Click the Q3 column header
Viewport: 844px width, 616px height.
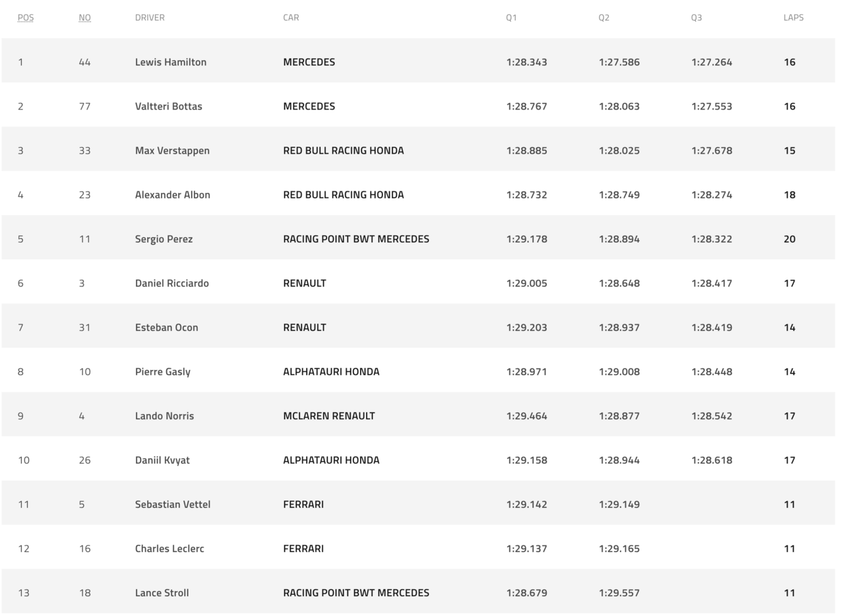(696, 18)
